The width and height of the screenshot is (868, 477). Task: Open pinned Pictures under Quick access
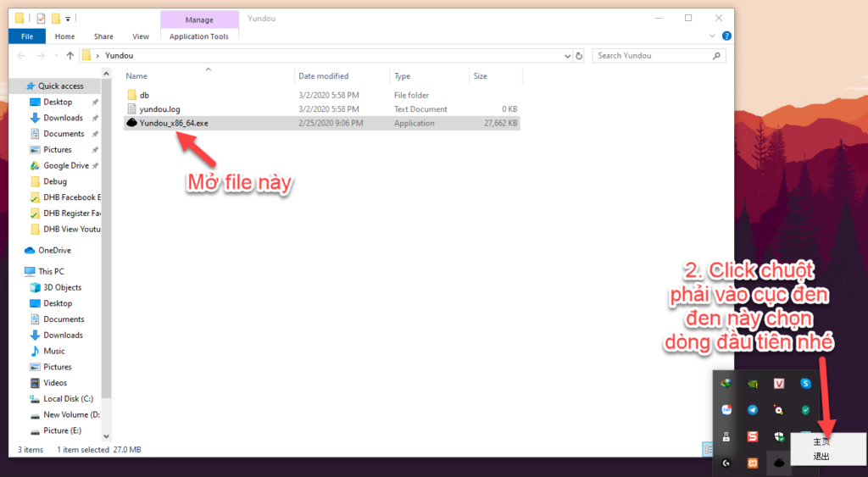pos(57,149)
